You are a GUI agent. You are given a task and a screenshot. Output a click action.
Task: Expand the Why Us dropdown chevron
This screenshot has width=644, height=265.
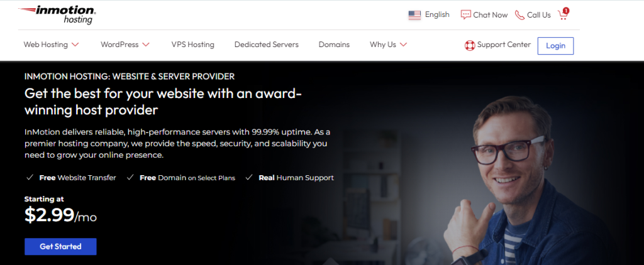point(403,45)
